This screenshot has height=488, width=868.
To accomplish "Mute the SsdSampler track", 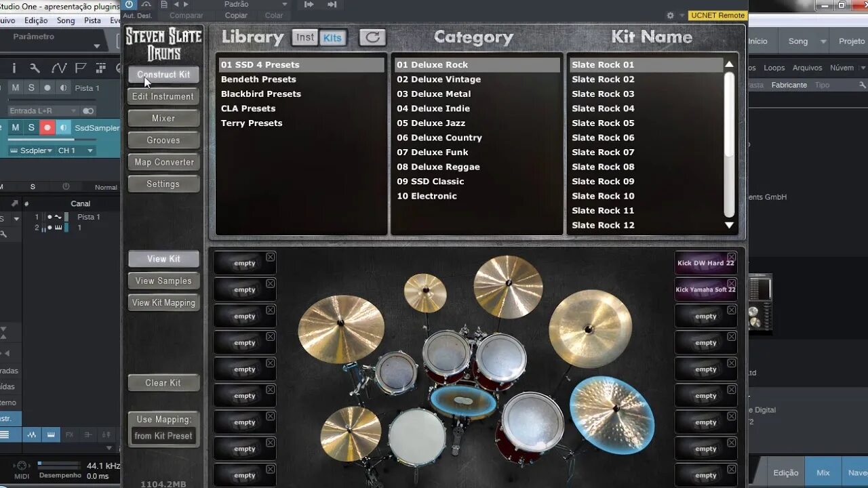I will (x=16, y=127).
